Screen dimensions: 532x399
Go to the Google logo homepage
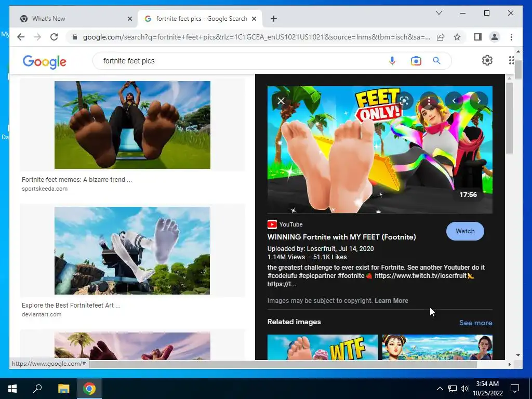click(45, 61)
